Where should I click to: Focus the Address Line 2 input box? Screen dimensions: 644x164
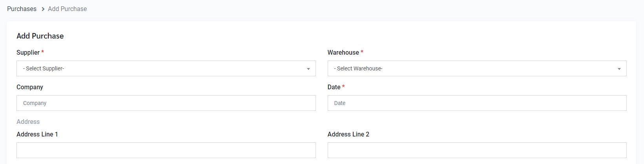[477, 150]
